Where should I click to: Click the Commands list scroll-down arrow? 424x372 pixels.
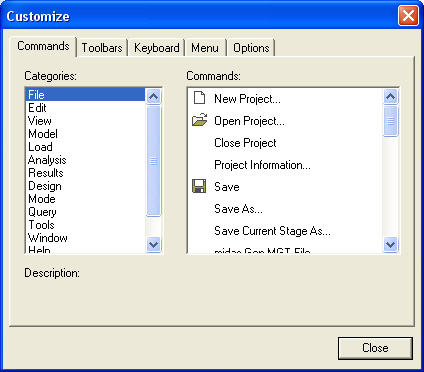pyautogui.click(x=390, y=245)
